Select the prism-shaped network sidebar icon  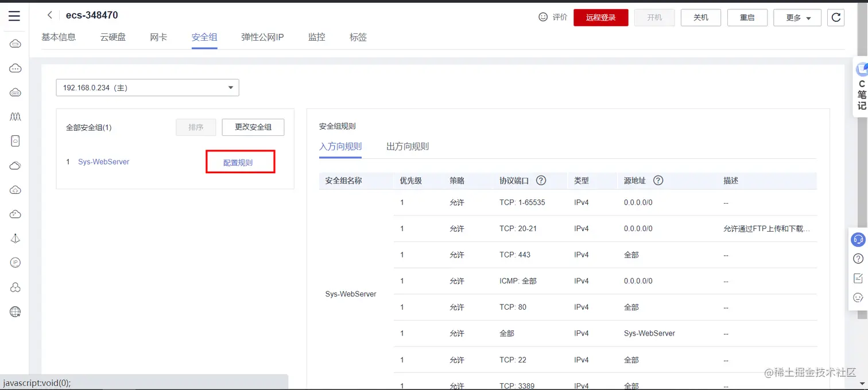(15, 239)
